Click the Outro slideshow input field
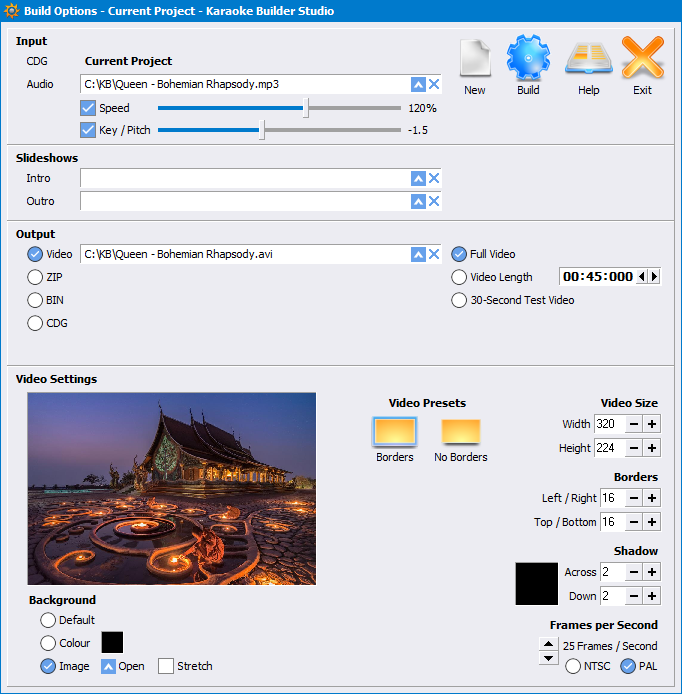The width and height of the screenshot is (682, 694). [245, 201]
